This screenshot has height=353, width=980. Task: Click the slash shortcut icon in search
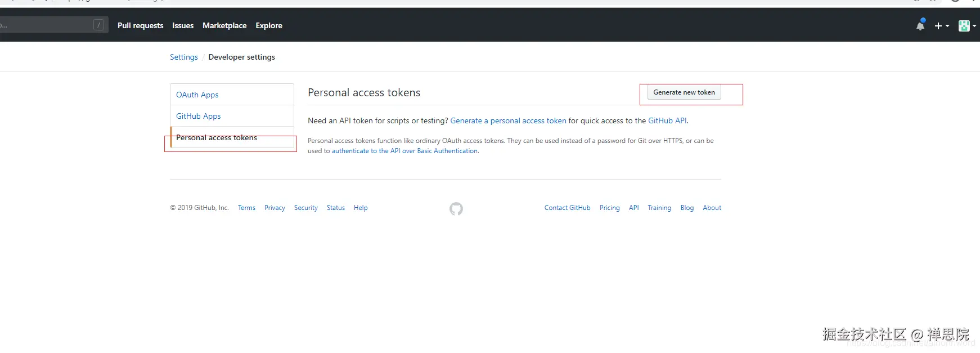pos(98,25)
